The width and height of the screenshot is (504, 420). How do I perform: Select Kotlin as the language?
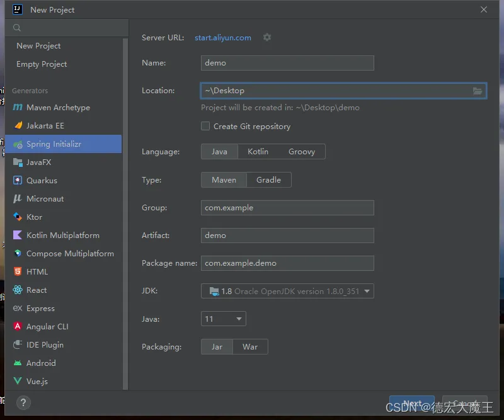(258, 151)
